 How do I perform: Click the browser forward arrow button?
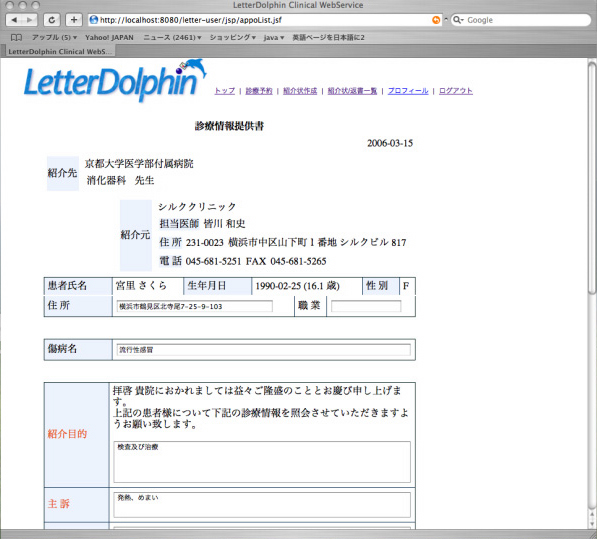(x=30, y=20)
